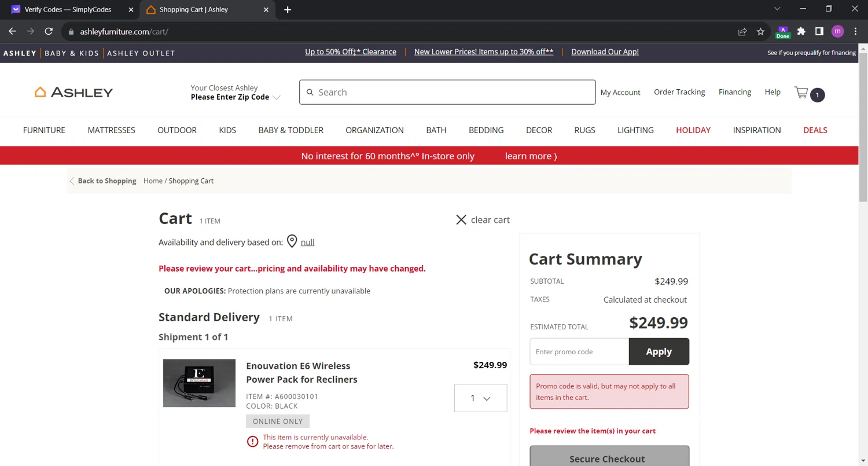Click the browser address bar URL
Viewport: 868px width, 466px height.
click(x=124, y=32)
